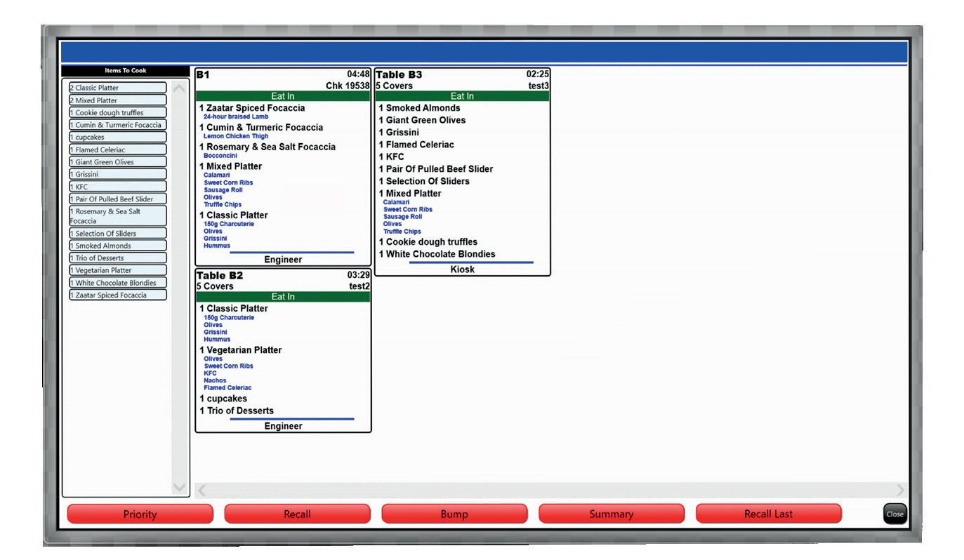The width and height of the screenshot is (964, 560).
Task: Show the Summary view
Action: [x=612, y=514]
